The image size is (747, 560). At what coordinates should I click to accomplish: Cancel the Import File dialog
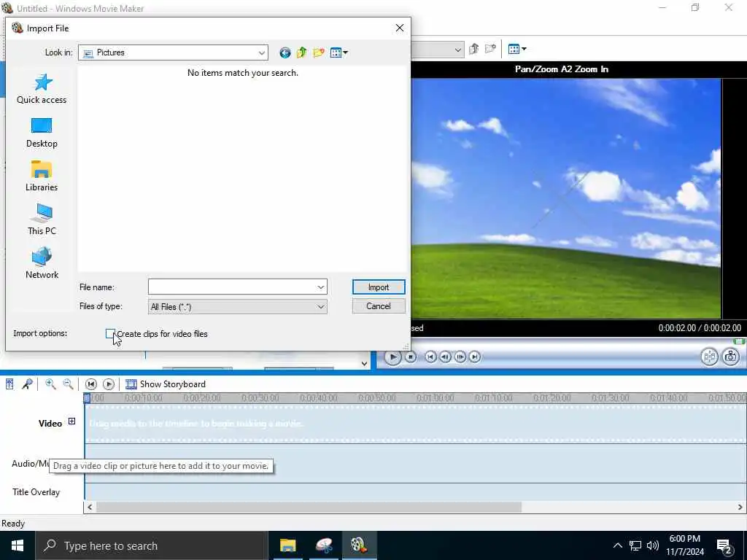pyautogui.click(x=379, y=306)
